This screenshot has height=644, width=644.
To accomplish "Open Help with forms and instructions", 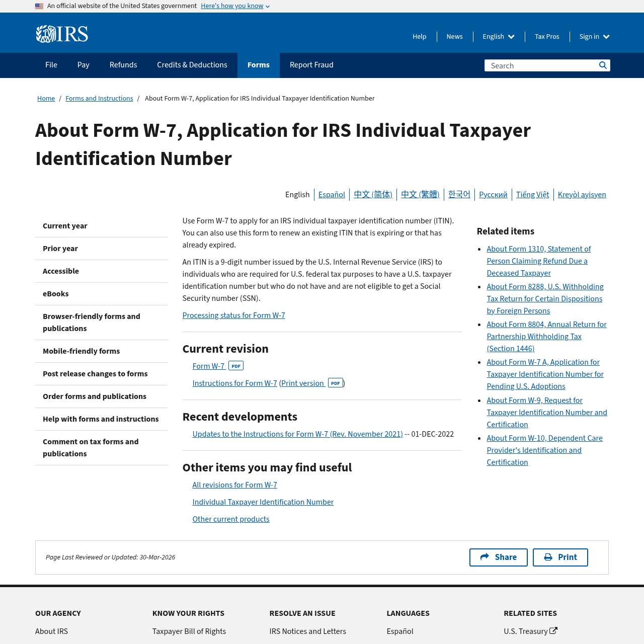I will click(x=101, y=419).
